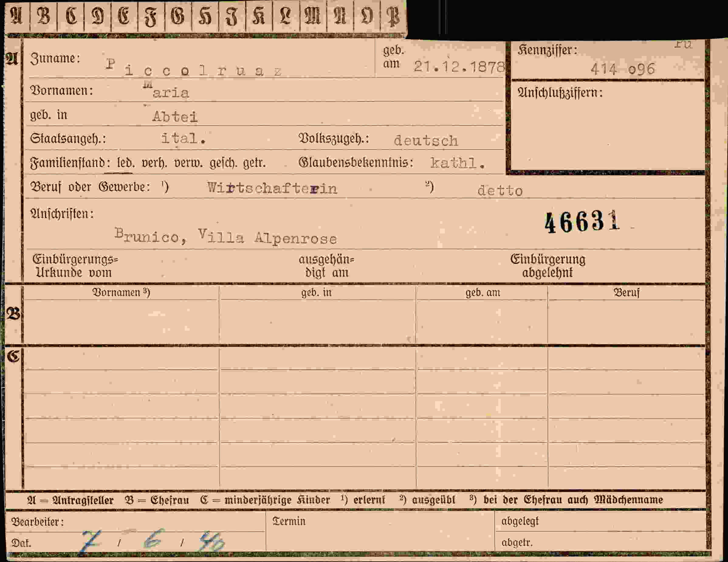Select the alphabet tab letter N

tap(340, 16)
